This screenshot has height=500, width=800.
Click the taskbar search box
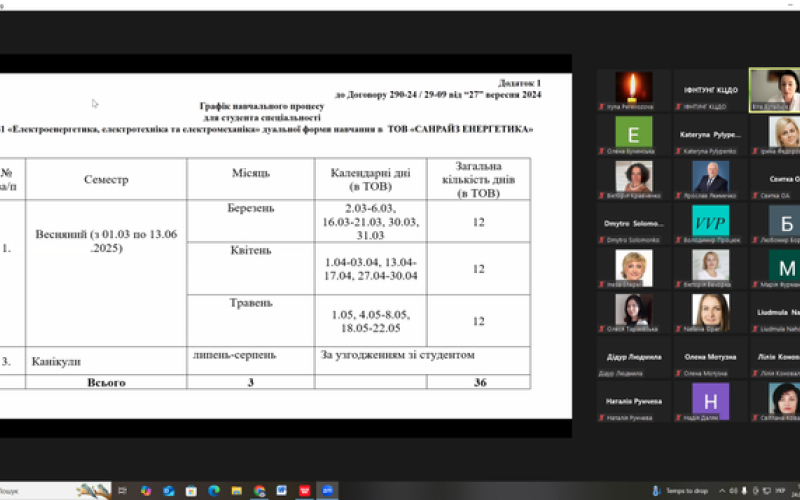point(56,491)
